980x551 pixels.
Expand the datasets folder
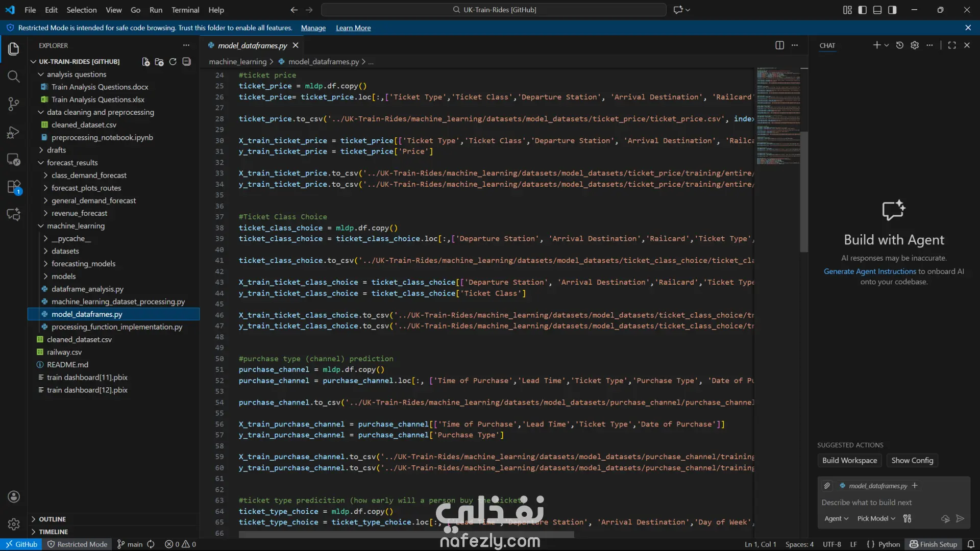tap(65, 251)
